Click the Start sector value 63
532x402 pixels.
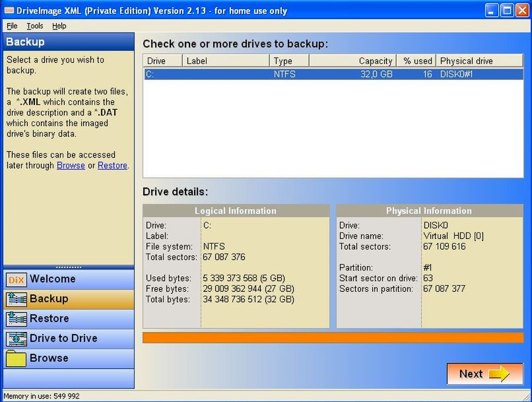tap(428, 278)
